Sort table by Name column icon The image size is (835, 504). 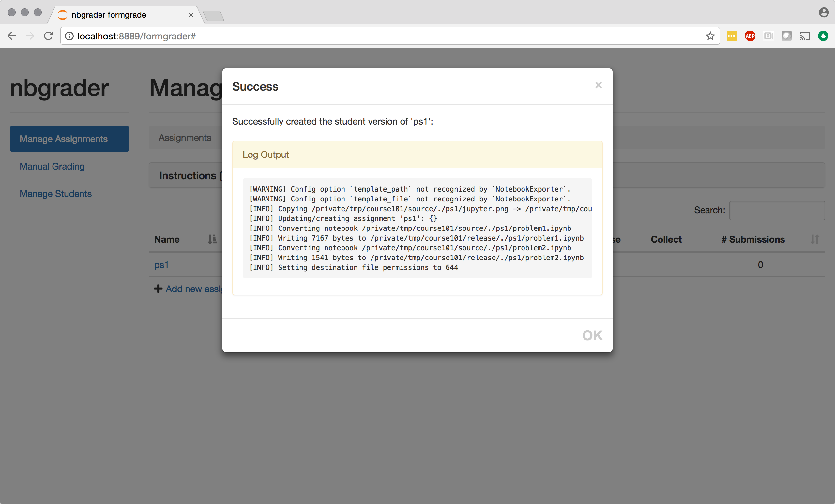point(212,239)
